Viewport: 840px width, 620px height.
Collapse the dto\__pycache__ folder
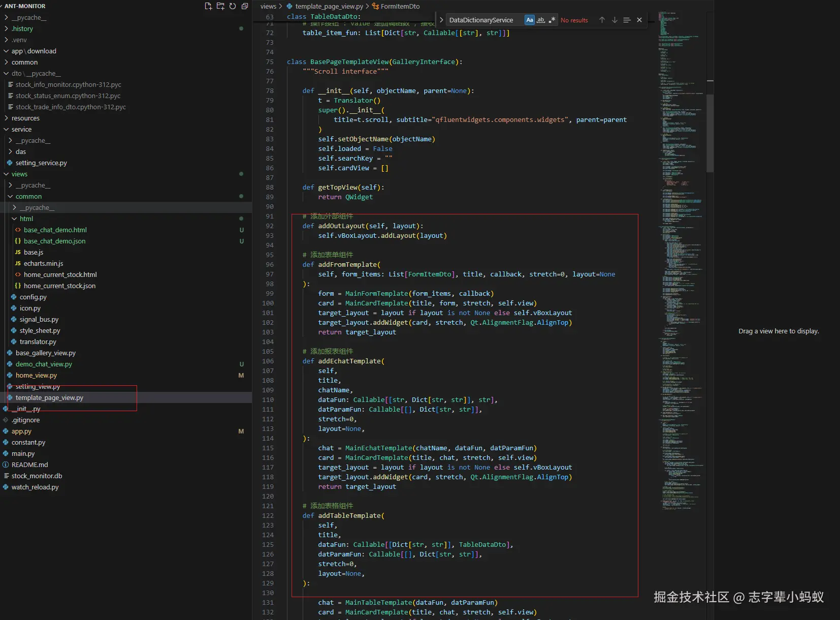pos(6,73)
